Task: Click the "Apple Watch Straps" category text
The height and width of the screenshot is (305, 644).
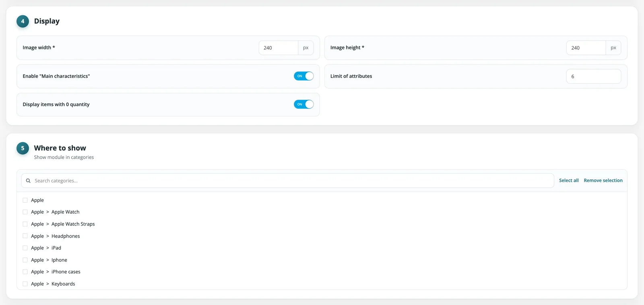Action: [73, 224]
